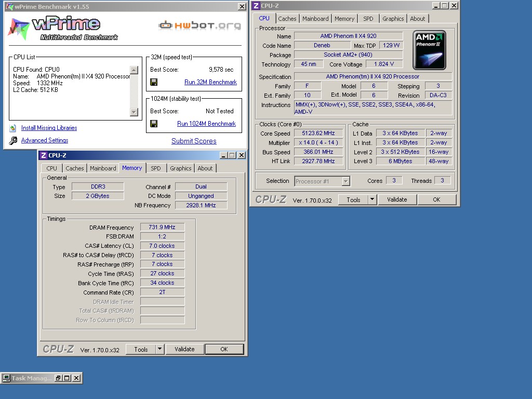This screenshot has width=532, height=399.
Task: Open Install Missing Libraries link
Action: click(49, 128)
